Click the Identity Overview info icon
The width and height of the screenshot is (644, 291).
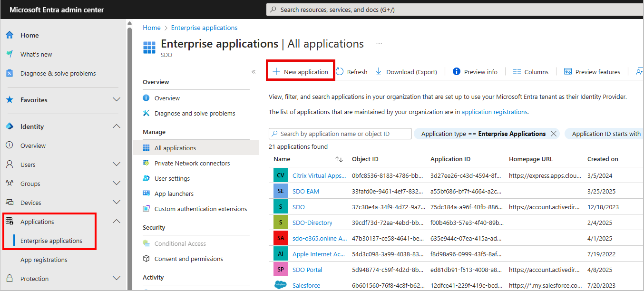tap(10, 145)
